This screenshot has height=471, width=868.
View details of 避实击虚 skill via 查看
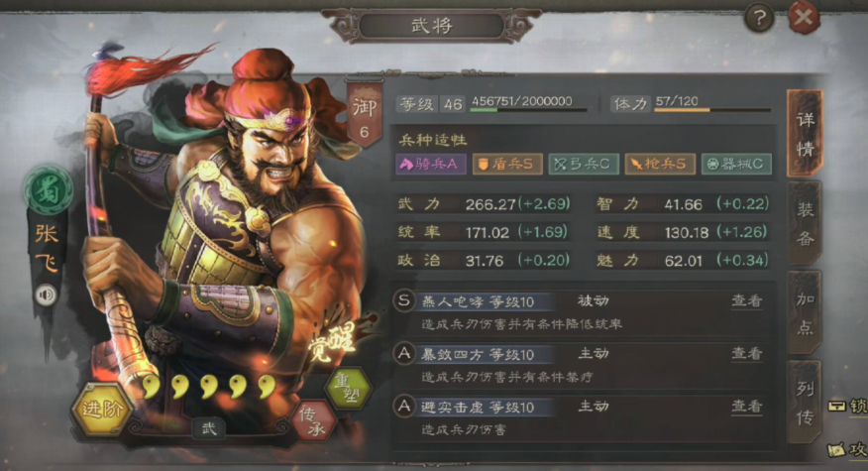[747, 407]
